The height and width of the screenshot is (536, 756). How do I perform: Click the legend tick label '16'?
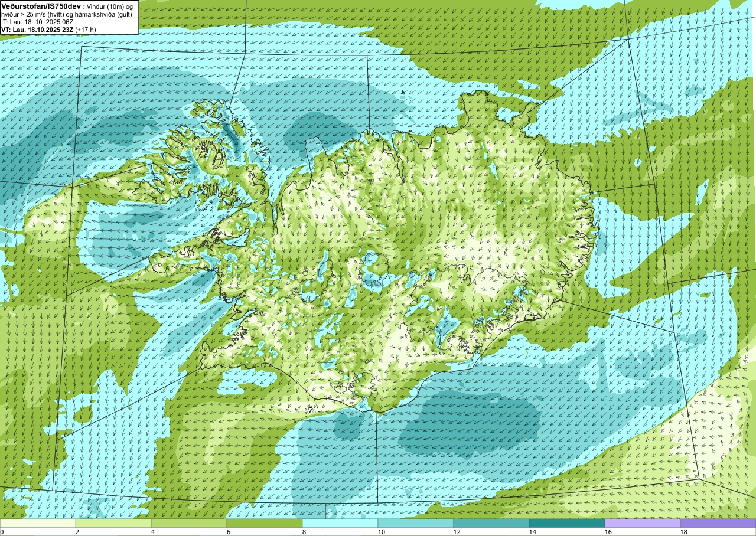pos(608,532)
